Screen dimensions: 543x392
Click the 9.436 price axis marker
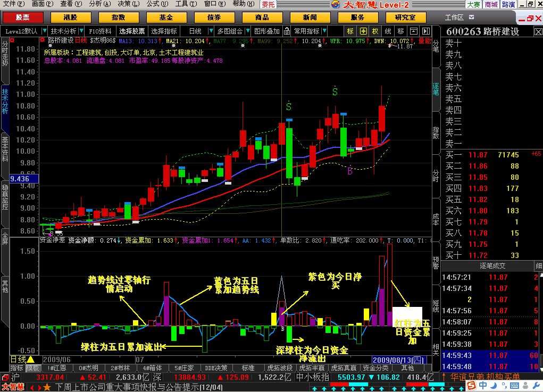pos(23,179)
